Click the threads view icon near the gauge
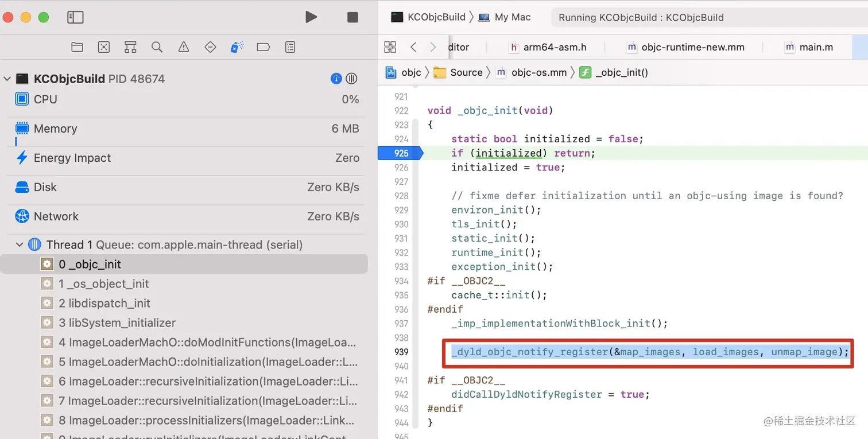The image size is (868, 439). tap(351, 79)
